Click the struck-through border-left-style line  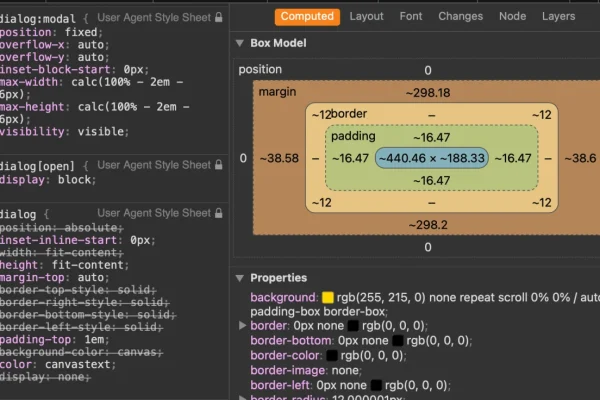pyautogui.click(x=82, y=327)
